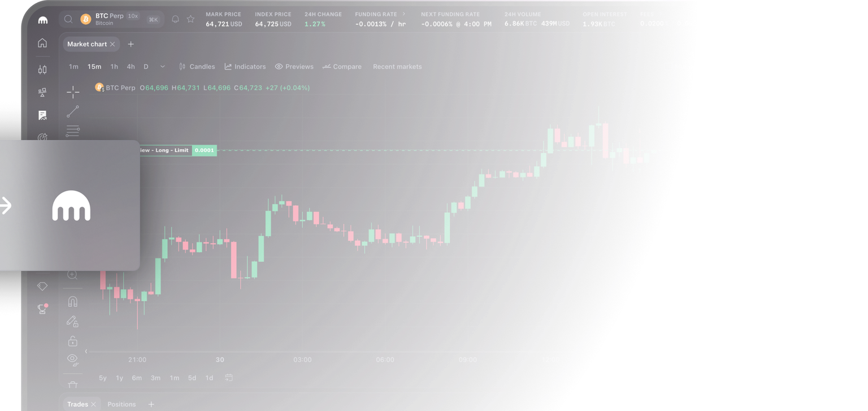Image resolution: width=868 pixels, height=411 pixels.
Task: Click the BTC Perp chart legend title
Action: coord(120,88)
